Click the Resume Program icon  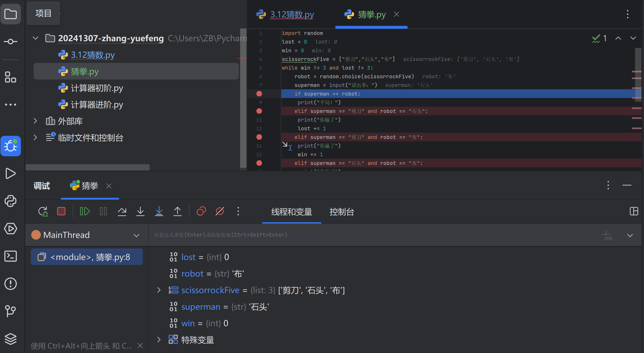(x=85, y=211)
